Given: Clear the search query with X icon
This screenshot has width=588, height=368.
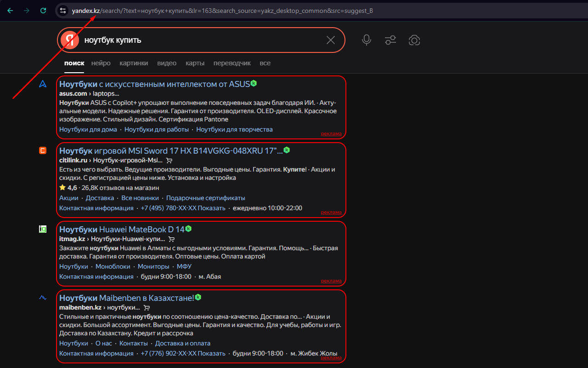Looking at the screenshot, I should 330,40.
